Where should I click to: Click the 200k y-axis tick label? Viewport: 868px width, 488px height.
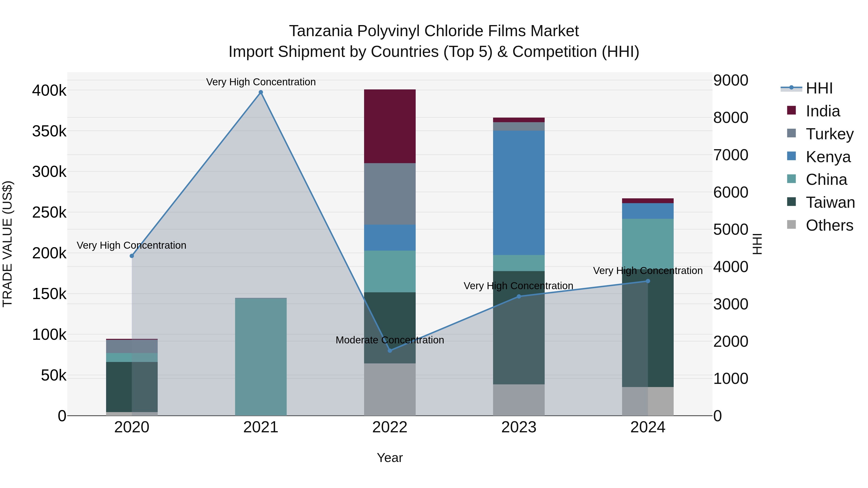tap(49, 253)
